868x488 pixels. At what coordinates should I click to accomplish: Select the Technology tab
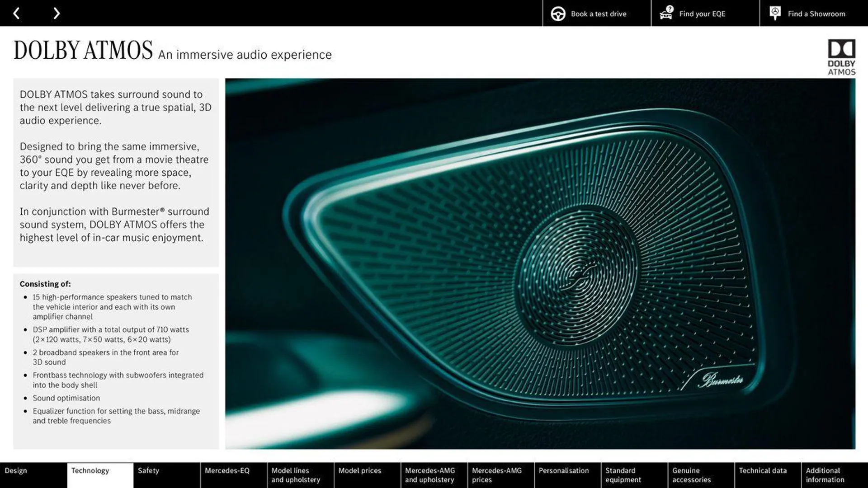[x=100, y=475]
